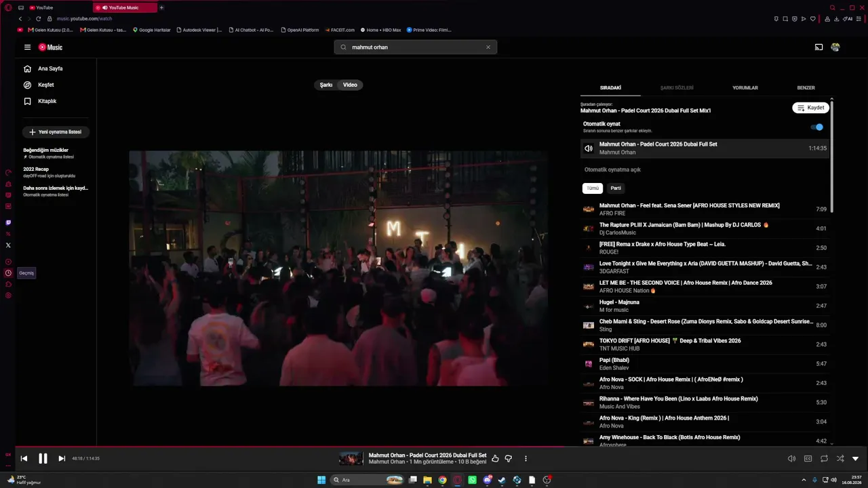
Task: Collapse the player page with the down arrow
Action: pyautogui.click(x=855, y=459)
